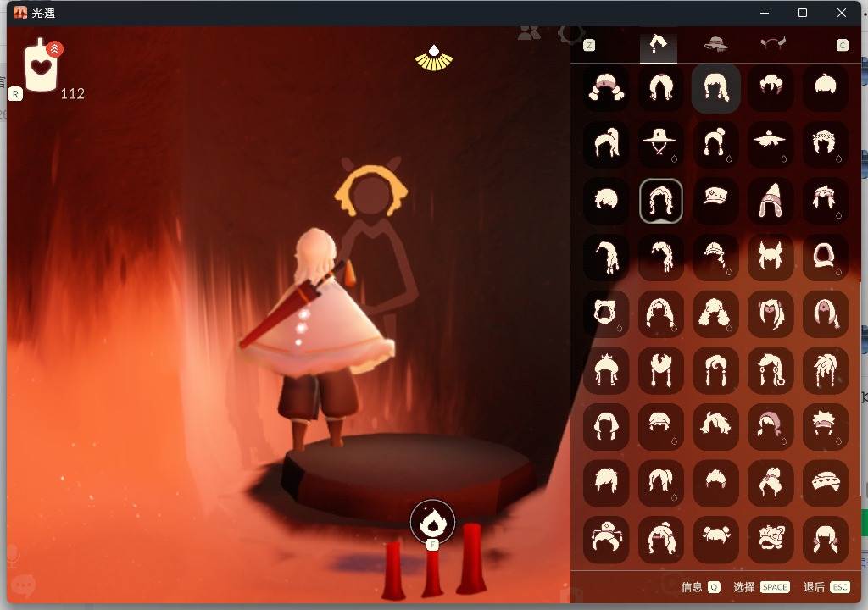Select the horned wild hairstyle
Screen dimensions: 868x610
click(770, 257)
